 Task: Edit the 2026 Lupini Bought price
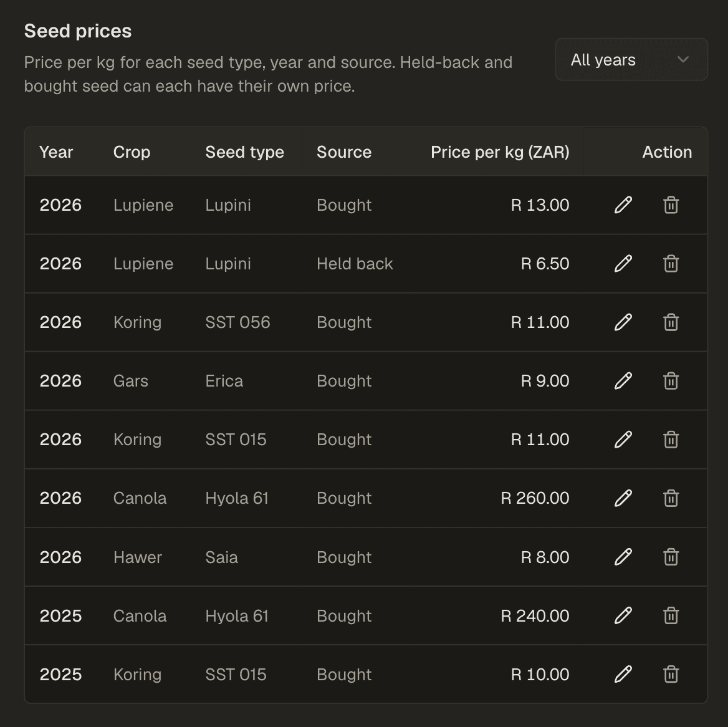[x=623, y=205]
